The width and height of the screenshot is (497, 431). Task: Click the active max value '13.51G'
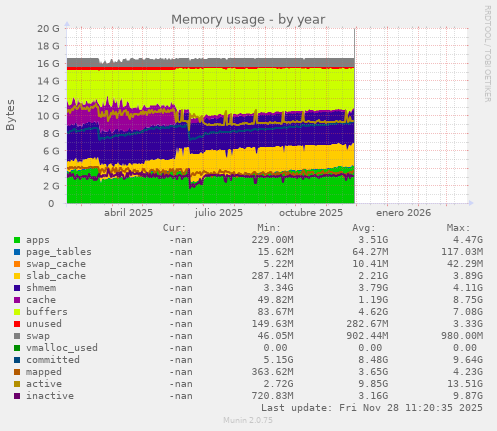[465, 384]
